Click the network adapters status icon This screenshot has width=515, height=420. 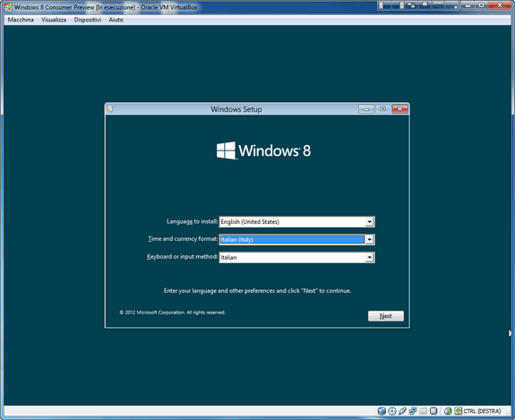point(413,411)
